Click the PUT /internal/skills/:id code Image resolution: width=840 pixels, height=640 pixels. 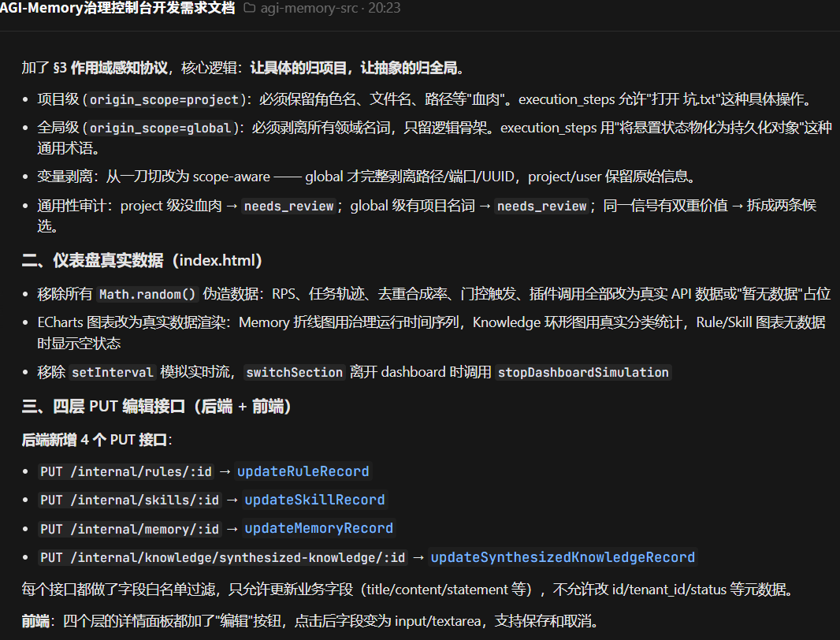130,500
